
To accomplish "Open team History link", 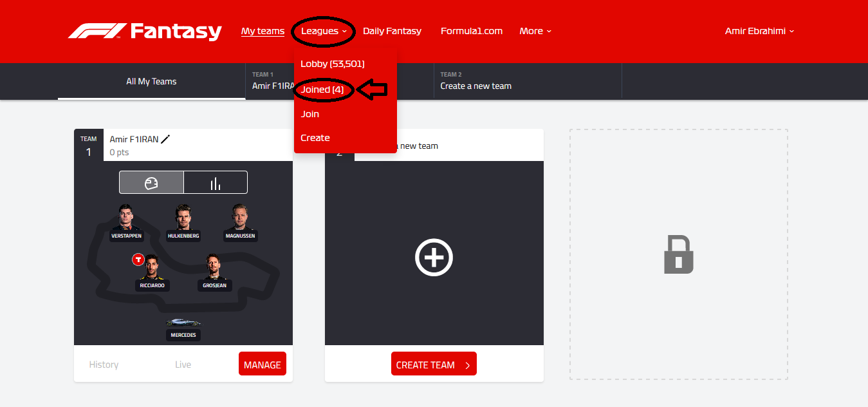I will pos(104,364).
